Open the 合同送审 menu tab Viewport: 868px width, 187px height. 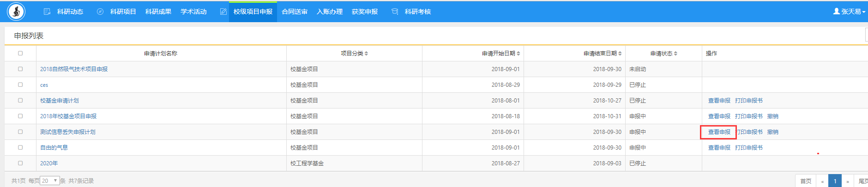[x=295, y=12]
